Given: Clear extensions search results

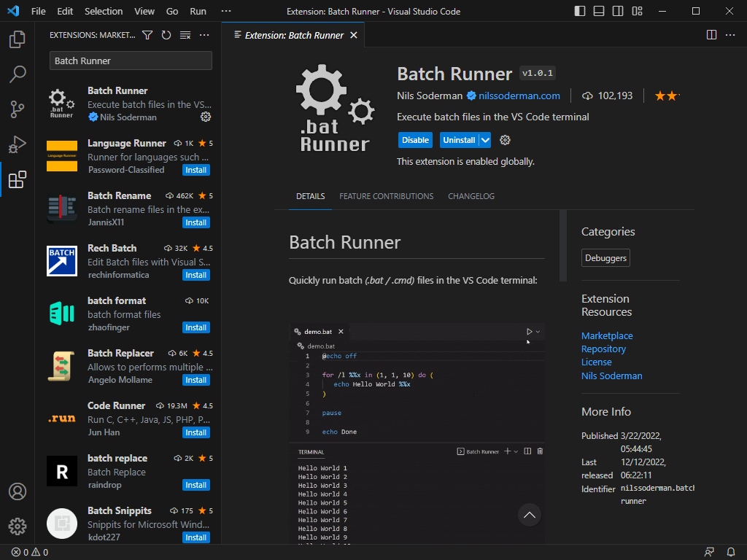Looking at the screenshot, I should tap(185, 35).
